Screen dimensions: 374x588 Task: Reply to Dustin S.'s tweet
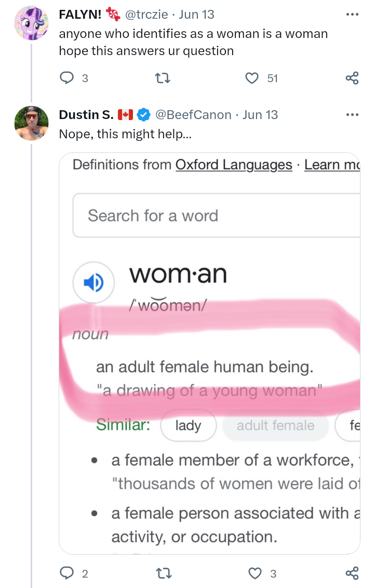point(68,573)
